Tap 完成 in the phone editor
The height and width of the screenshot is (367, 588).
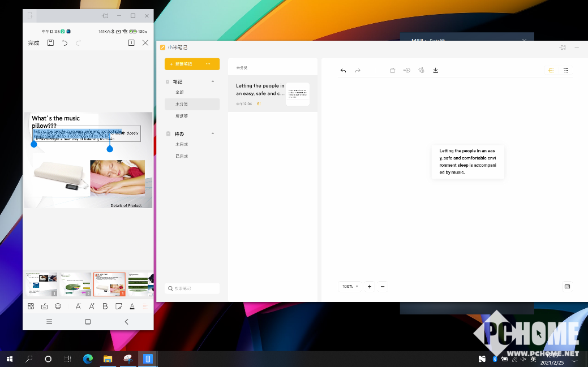point(34,43)
